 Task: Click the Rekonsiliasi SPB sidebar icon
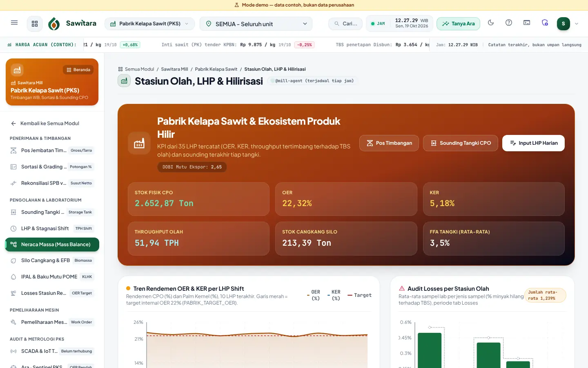(x=13, y=183)
